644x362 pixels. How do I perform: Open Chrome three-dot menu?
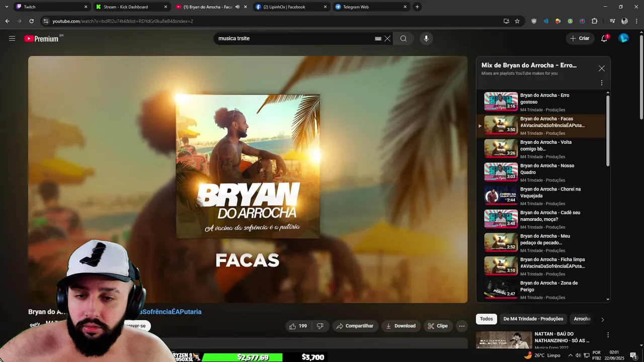pos(636,21)
